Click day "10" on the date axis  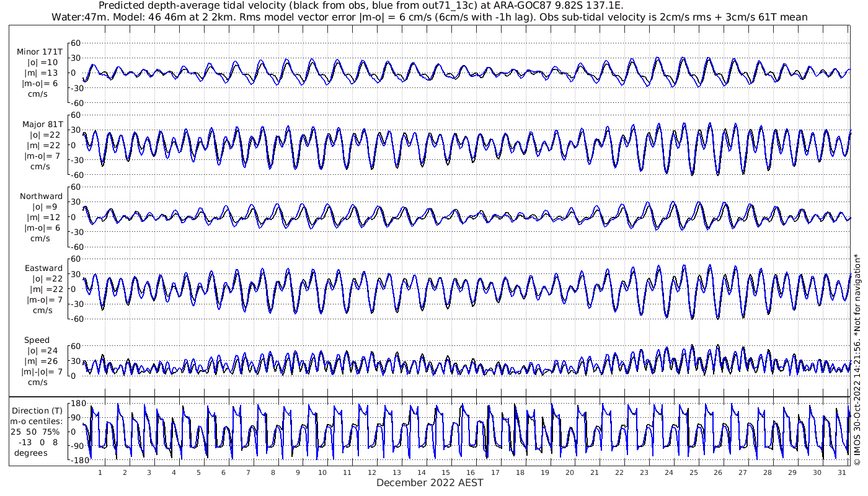[322, 472]
